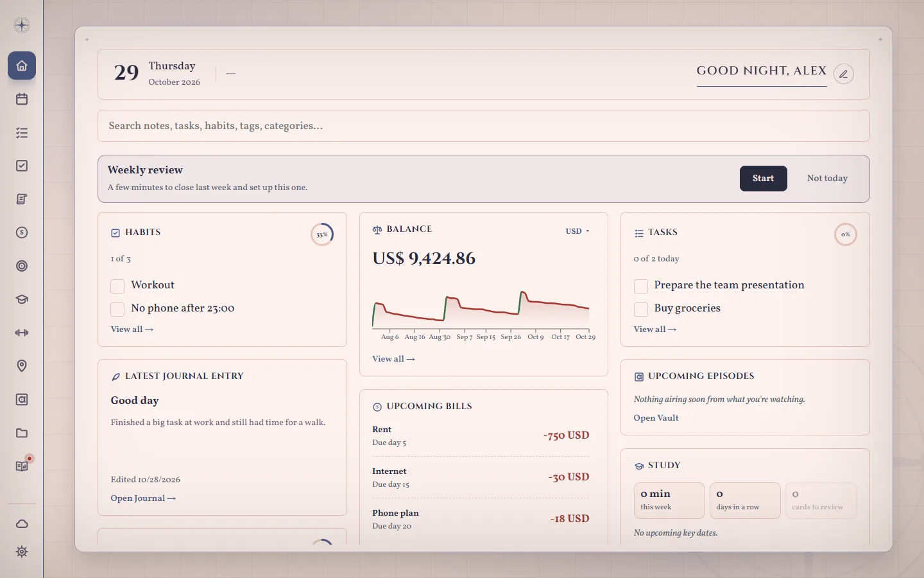The height and width of the screenshot is (578, 924).
Task: Open the dollar-coin finance icon in sidebar
Action: point(22,232)
